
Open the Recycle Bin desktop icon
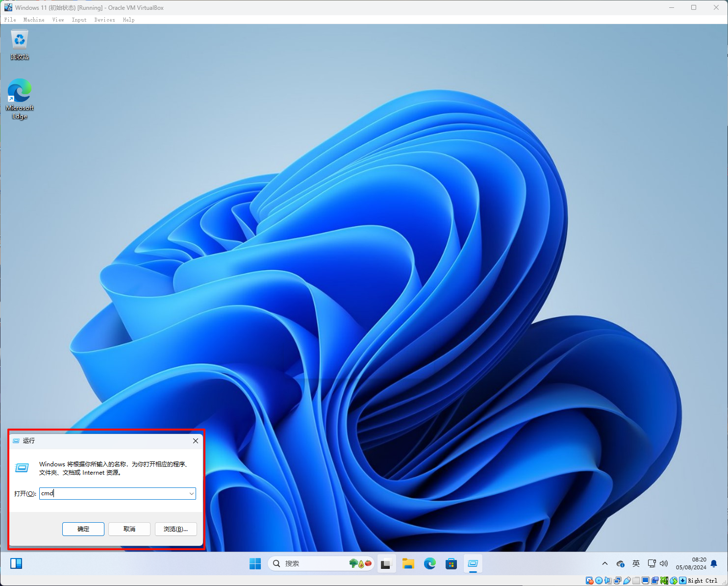(x=20, y=44)
